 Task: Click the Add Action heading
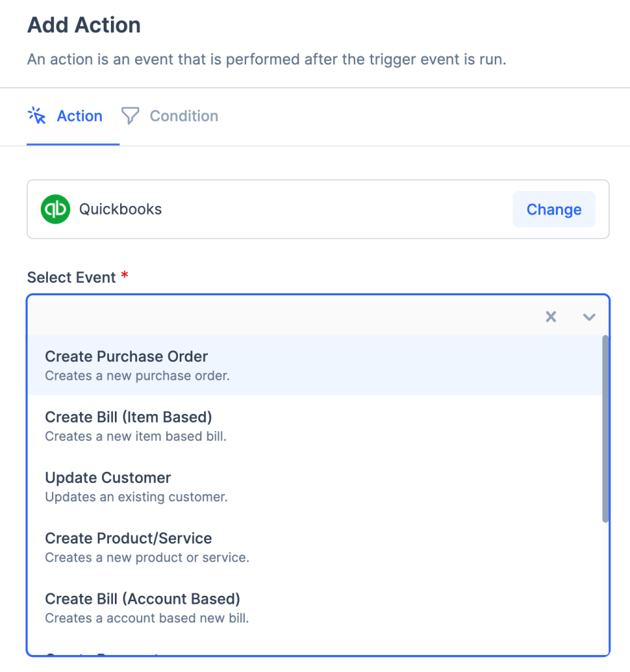pyautogui.click(x=84, y=26)
